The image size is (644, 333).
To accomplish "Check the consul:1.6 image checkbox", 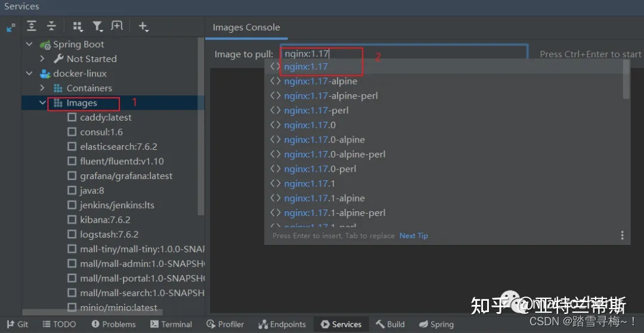I will click(x=72, y=132).
